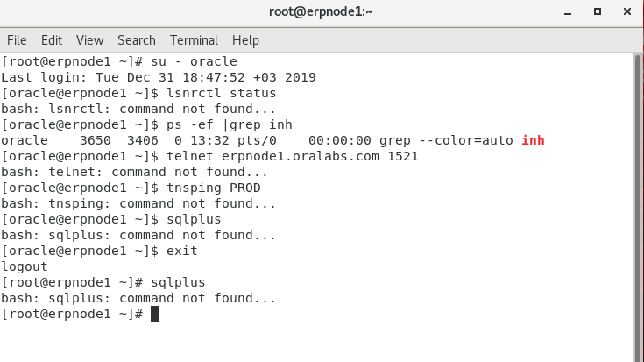
Task: Open the Edit menu
Action: point(52,40)
